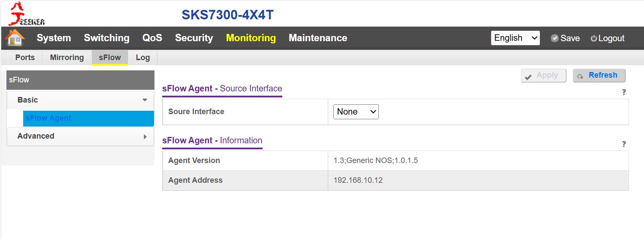Switch to the Ports tab

[25, 57]
